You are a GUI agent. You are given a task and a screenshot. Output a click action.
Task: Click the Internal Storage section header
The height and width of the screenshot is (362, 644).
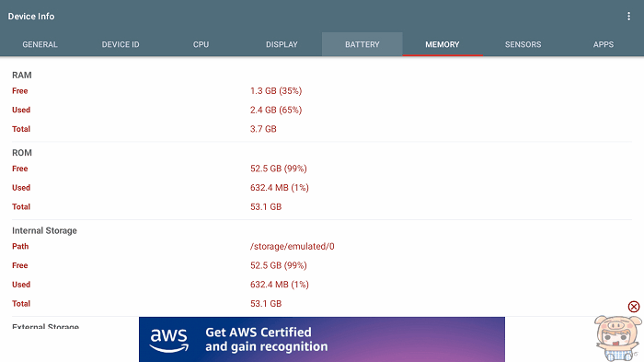pos(44,231)
